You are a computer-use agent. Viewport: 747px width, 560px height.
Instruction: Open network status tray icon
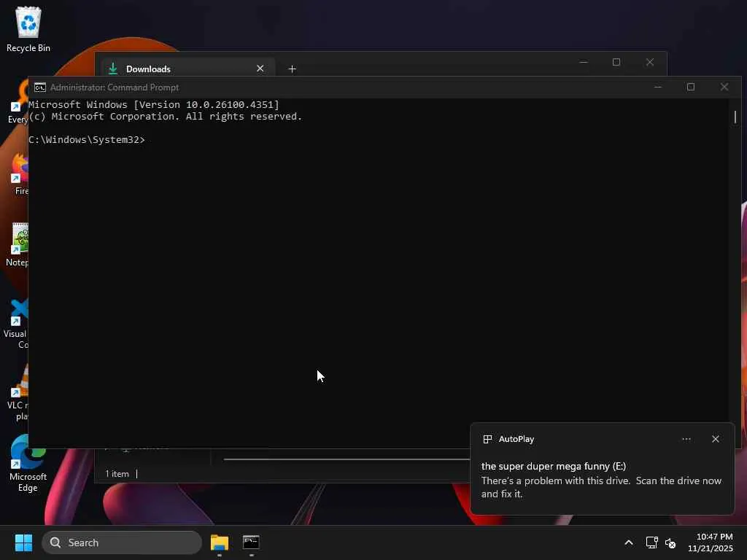(x=651, y=542)
